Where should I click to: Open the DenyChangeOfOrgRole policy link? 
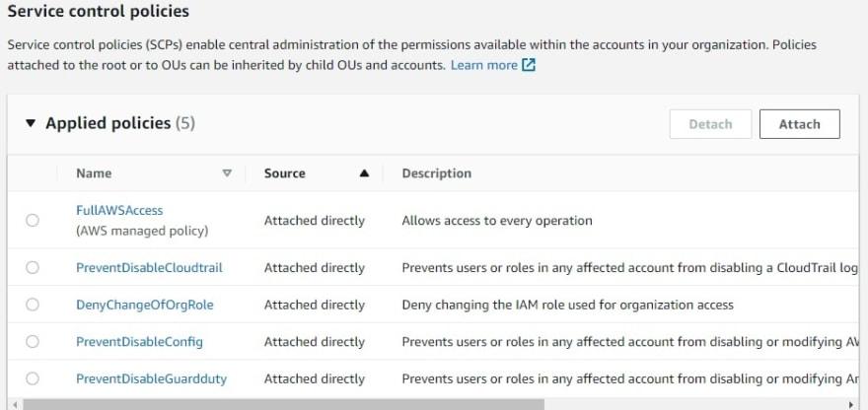point(144,305)
